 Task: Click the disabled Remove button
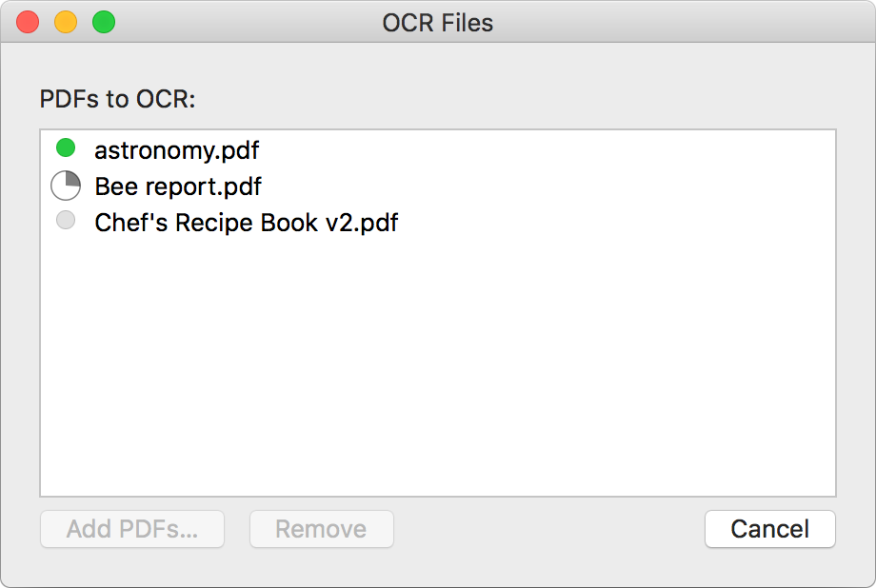(321, 529)
